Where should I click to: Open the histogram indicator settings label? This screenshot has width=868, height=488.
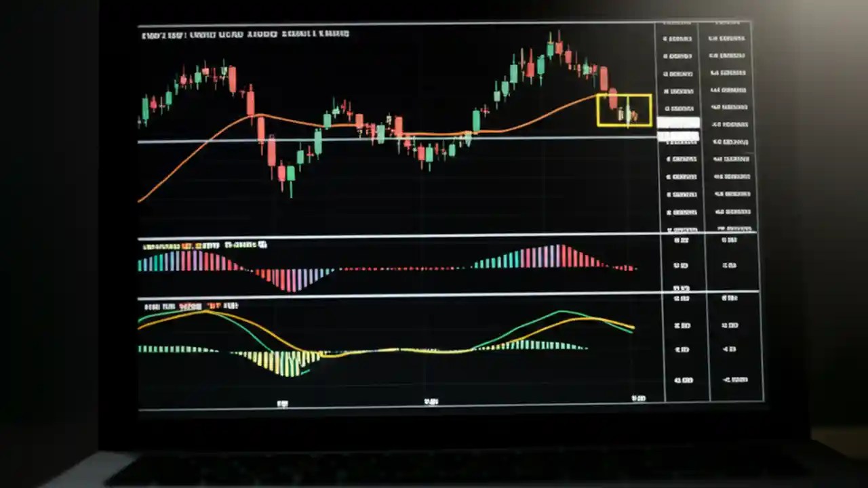(203, 245)
